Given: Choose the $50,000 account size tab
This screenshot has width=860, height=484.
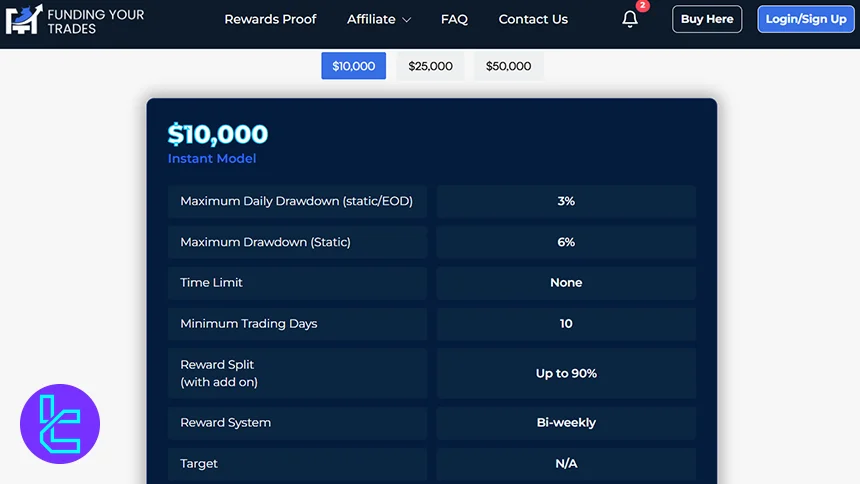Looking at the screenshot, I should [508, 66].
